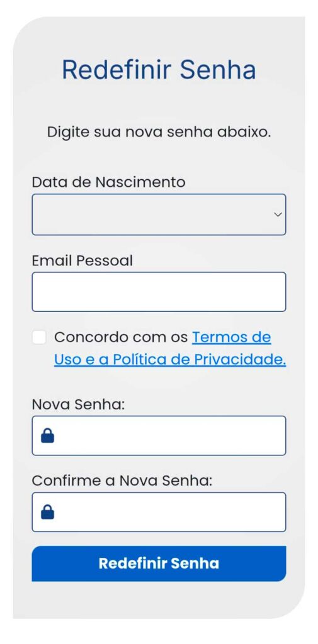Click the Digite sua nova senha abaixo text
Viewport: 318px width, 644px height.
(159, 132)
